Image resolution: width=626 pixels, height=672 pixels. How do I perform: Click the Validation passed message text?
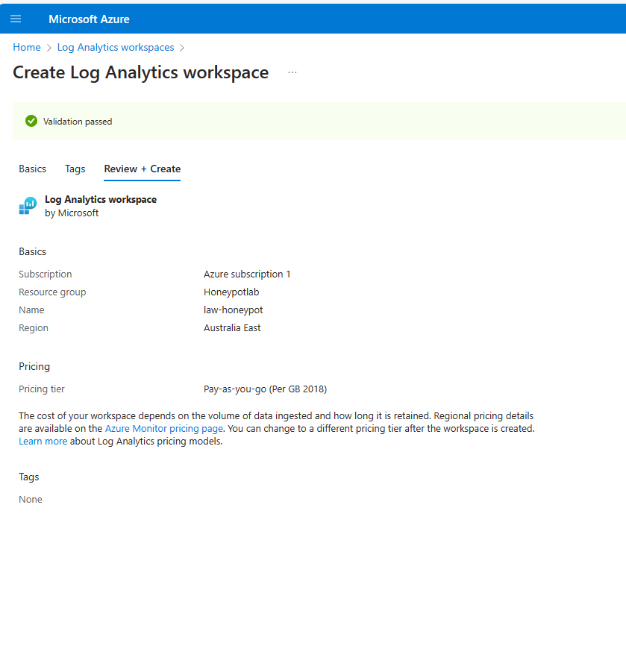78,122
